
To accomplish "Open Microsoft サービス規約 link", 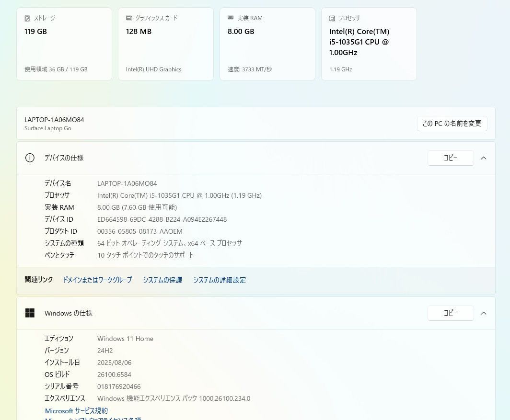I will (x=76, y=411).
